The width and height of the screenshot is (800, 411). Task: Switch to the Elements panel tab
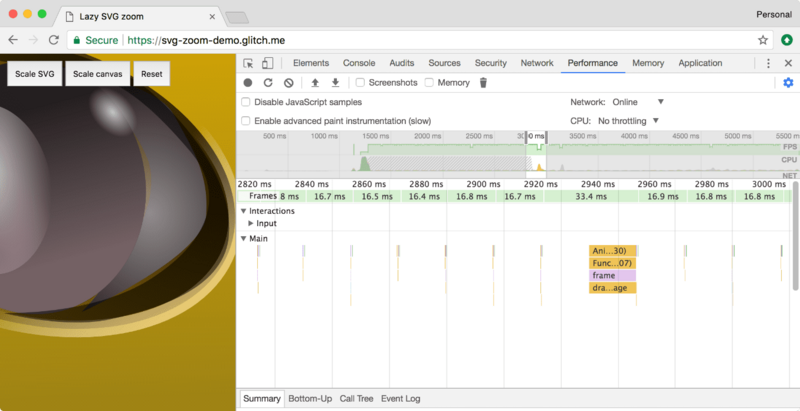[311, 63]
